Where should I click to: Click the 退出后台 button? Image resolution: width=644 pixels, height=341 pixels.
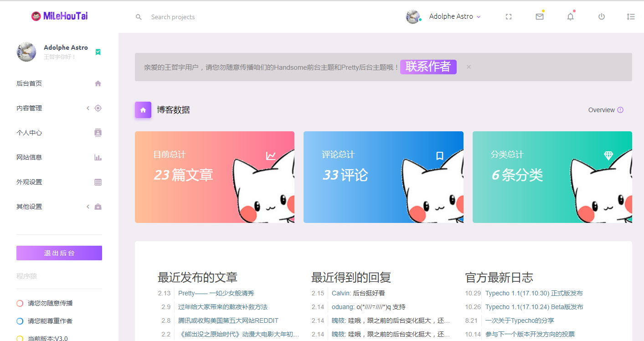(x=59, y=253)
